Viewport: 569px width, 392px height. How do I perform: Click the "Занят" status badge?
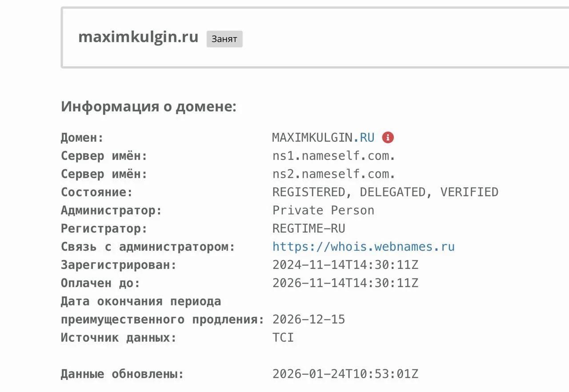coord(224,39)
